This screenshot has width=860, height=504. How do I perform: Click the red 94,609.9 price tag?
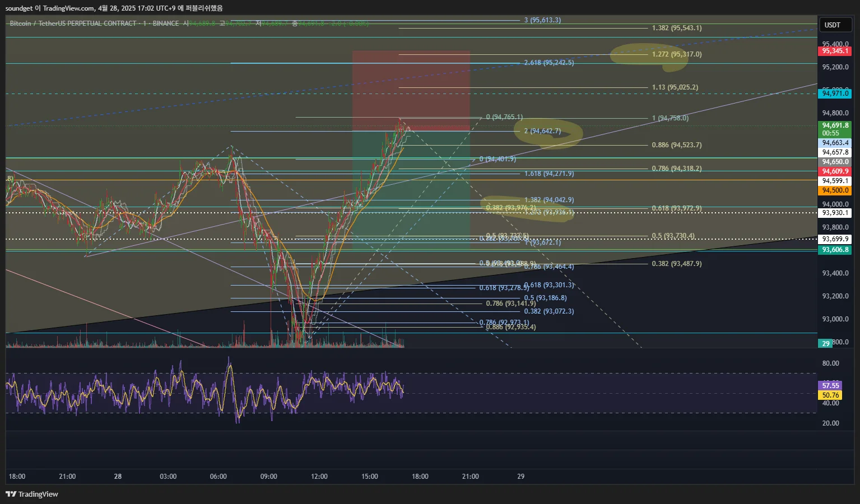coord(835,171)
